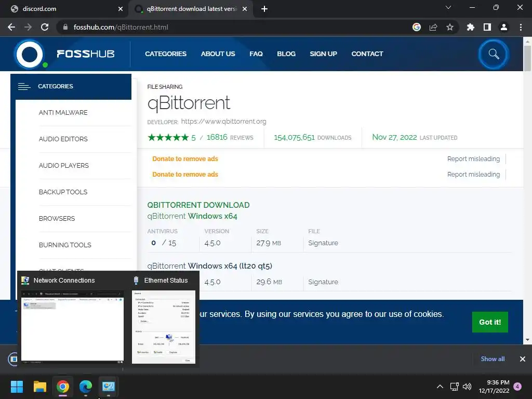
Task: Open the BROWSERS category
Action: point(57,219)
